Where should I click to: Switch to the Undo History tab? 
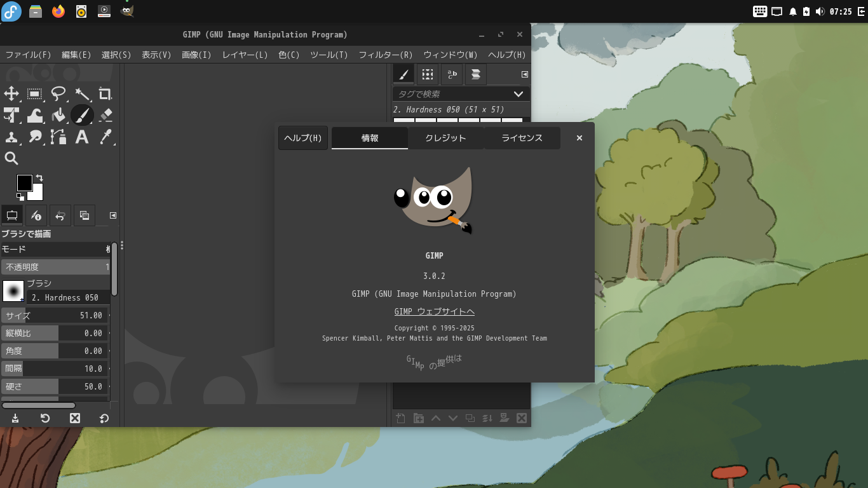[60, 215]
